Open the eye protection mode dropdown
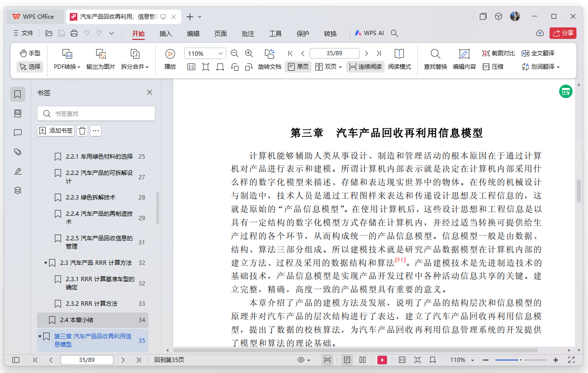This screenshot has height=373, width=588. click(304, 360)
